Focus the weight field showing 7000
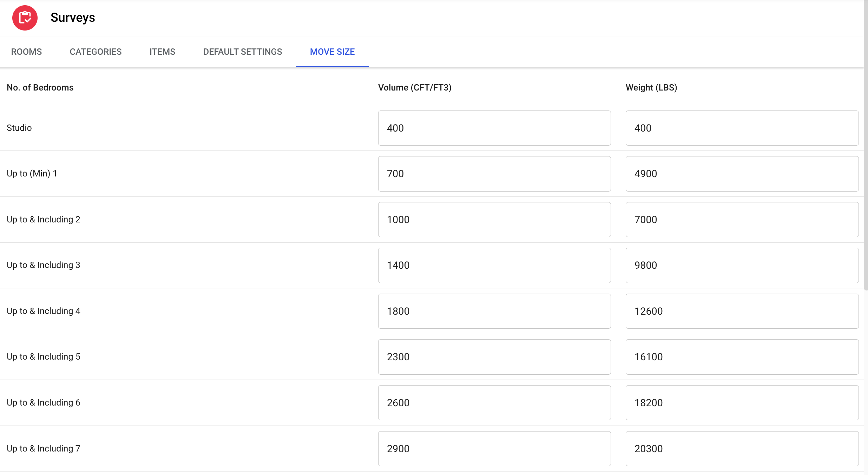Viewport: 868px width, 475px height. click(x=742, y=220)
